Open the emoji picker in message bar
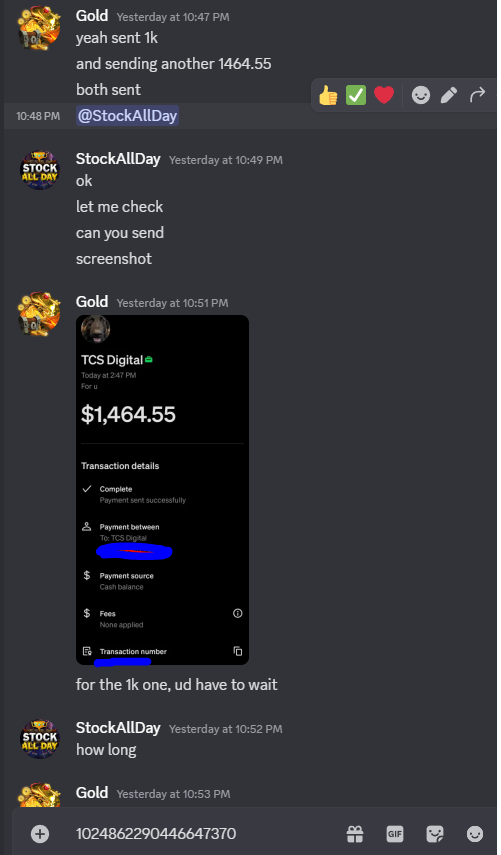 [475, 833]
